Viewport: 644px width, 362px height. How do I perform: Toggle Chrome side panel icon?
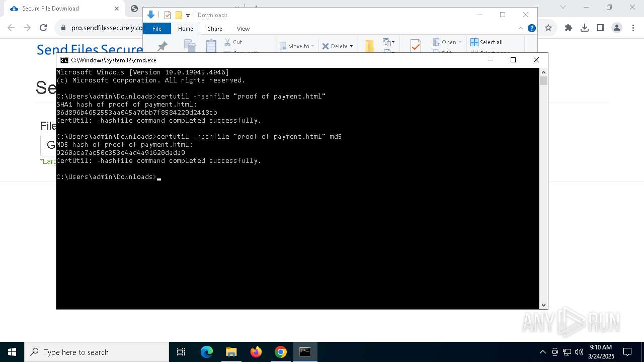pyautogui.click(x=601, y=28)
